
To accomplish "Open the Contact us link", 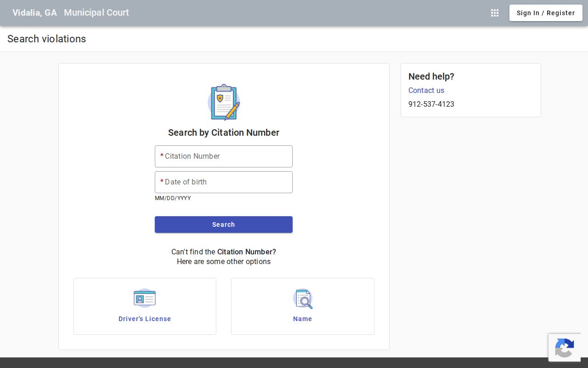I will pyautogui.click(x=426, y=90).
